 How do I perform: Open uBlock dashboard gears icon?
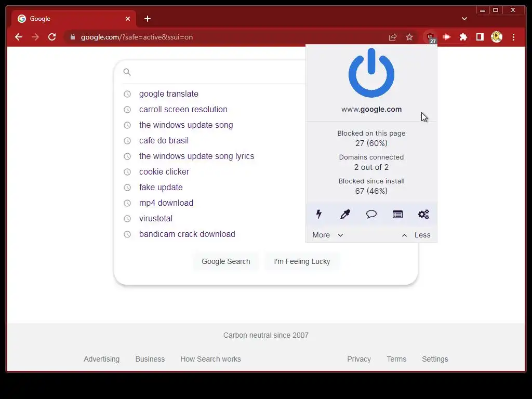(x=423, y=214)
